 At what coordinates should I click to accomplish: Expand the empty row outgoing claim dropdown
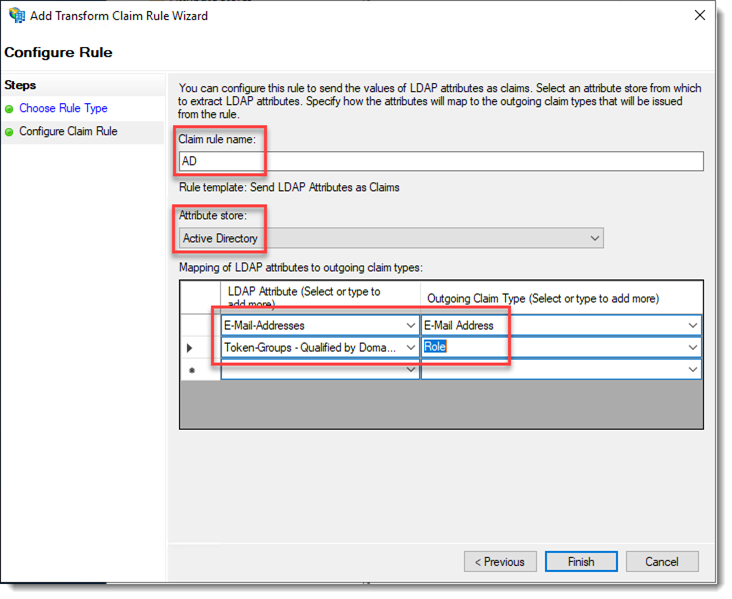tap(693, 369)
